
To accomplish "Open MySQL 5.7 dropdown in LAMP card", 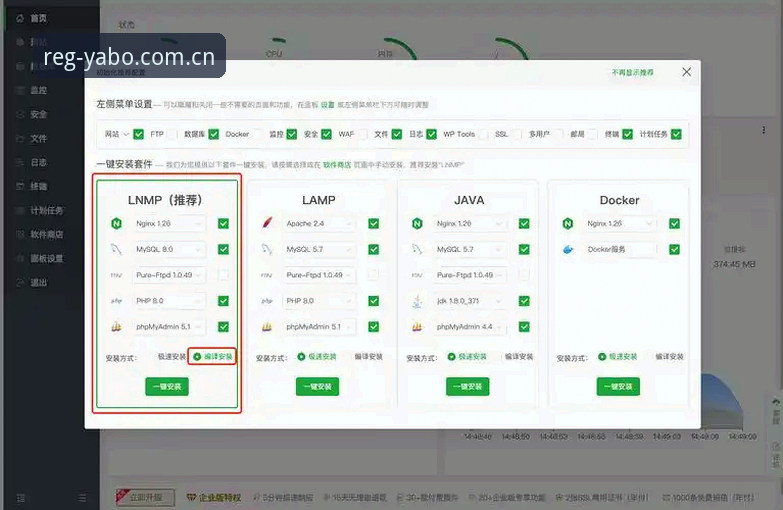I will pos(320,249).
